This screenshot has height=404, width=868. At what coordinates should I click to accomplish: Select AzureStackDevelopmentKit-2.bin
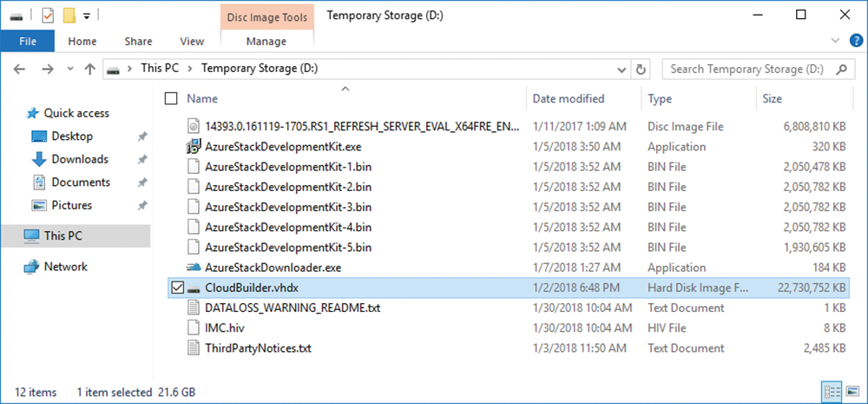(288, 188)
